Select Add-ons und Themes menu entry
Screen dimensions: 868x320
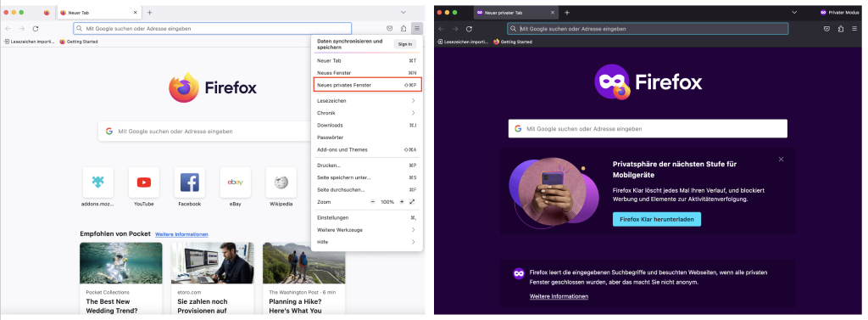tap(367, 149)
